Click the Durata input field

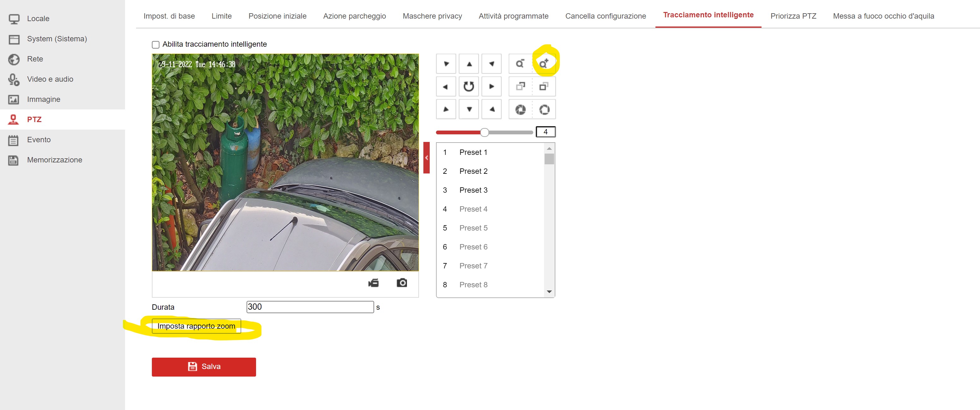(x=310, y=307)
